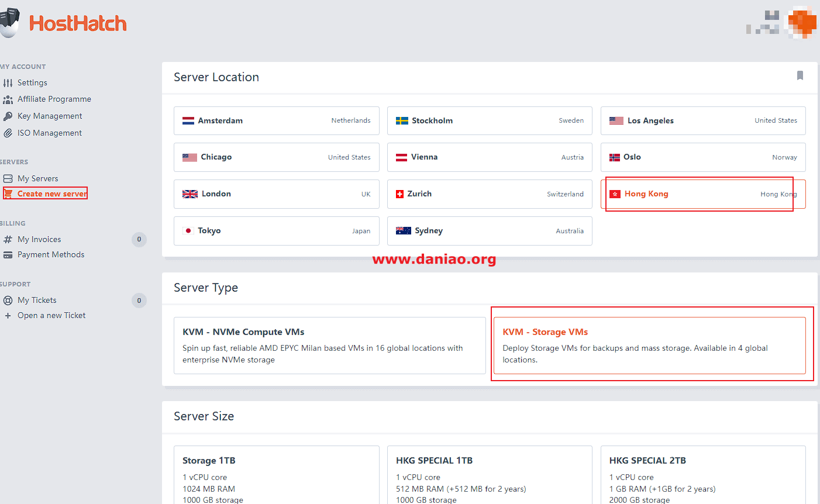Select Stockholm server location
Screen dimensions: 820x504
[490, 121]
